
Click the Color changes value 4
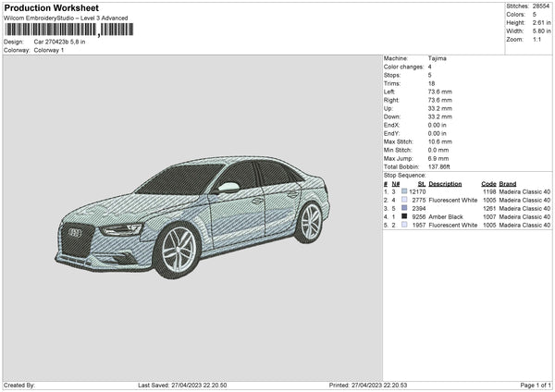(x=430, y=67)
